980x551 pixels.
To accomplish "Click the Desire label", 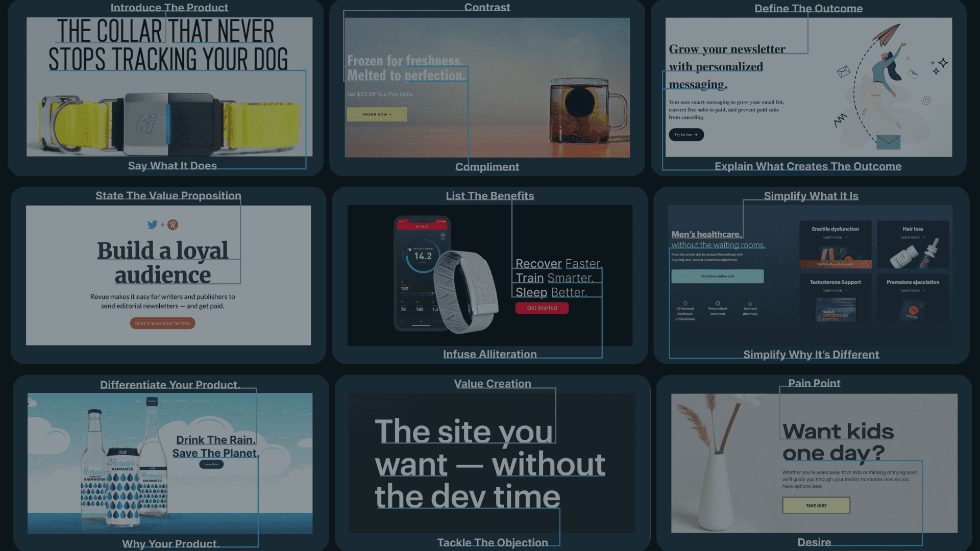I will (814, 542).
